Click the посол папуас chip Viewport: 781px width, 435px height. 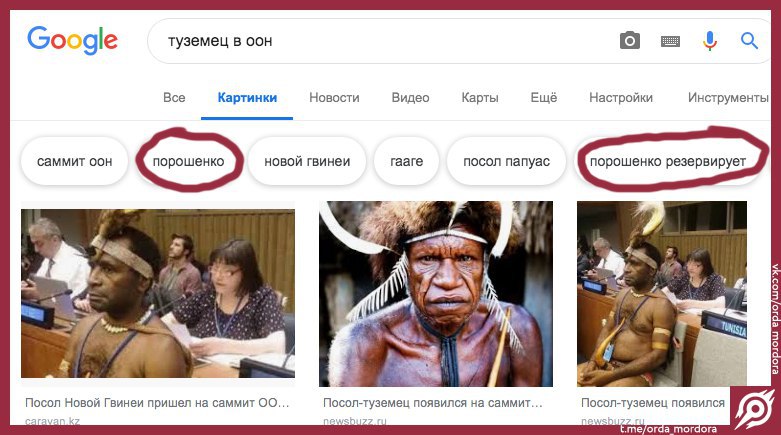click(x=506, y=161)
